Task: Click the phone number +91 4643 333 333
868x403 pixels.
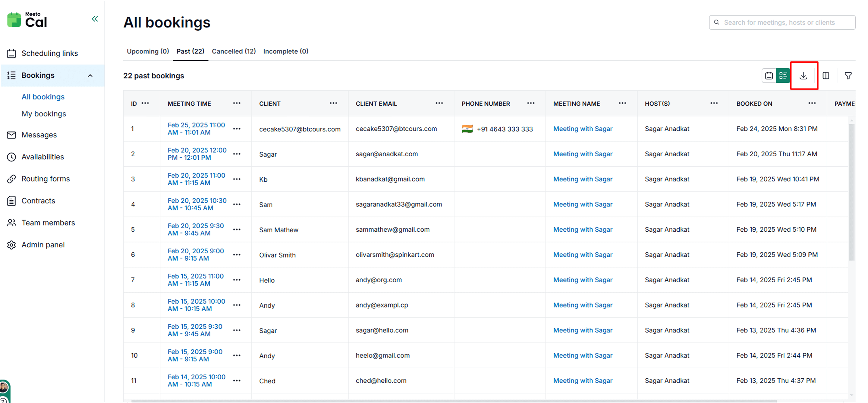Action: (x=505, y=129)
